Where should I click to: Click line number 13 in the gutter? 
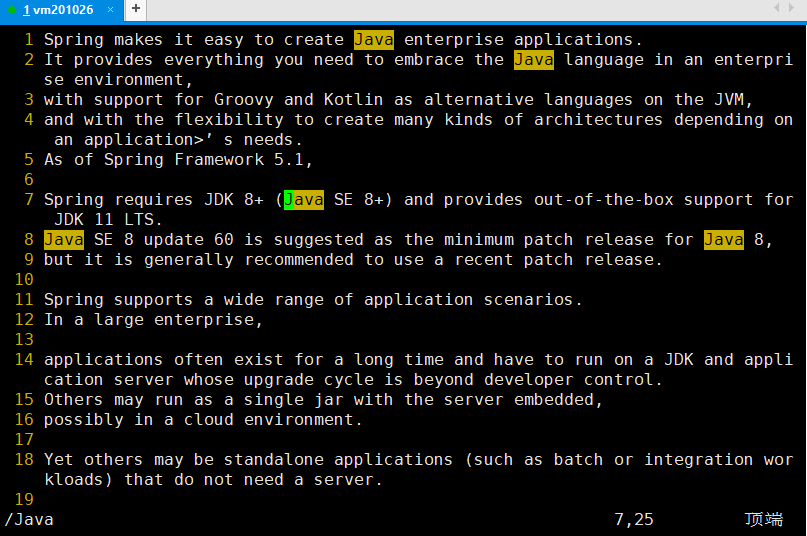(24, 340)
